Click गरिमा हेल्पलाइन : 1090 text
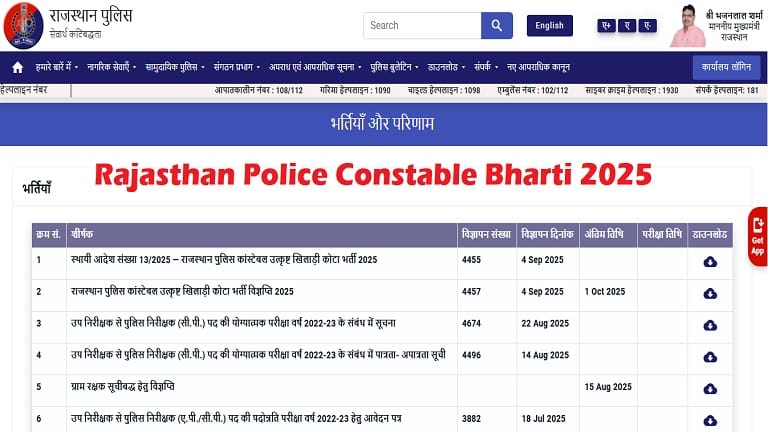This screenshot has height=432, width=768. (355, 91)
